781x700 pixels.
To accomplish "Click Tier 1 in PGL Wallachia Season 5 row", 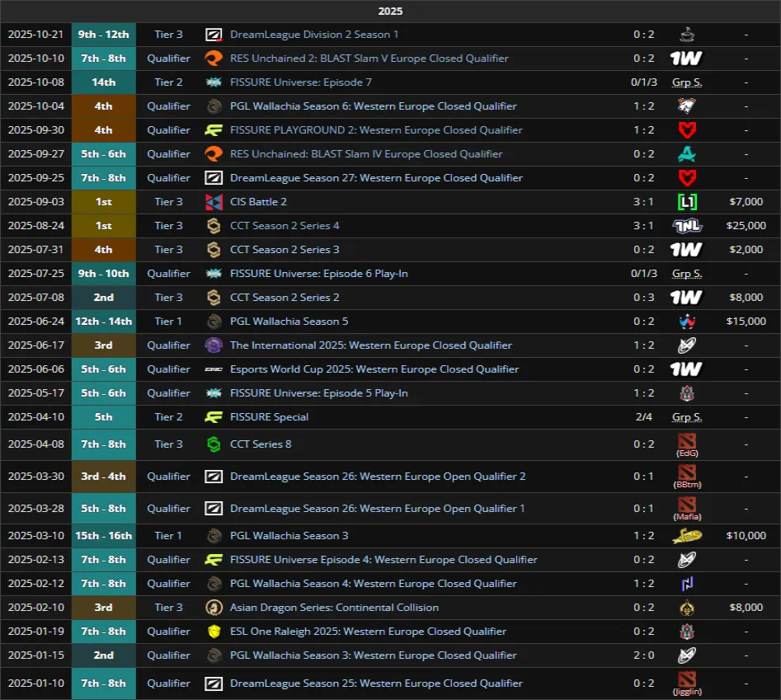I will point(168,321).
